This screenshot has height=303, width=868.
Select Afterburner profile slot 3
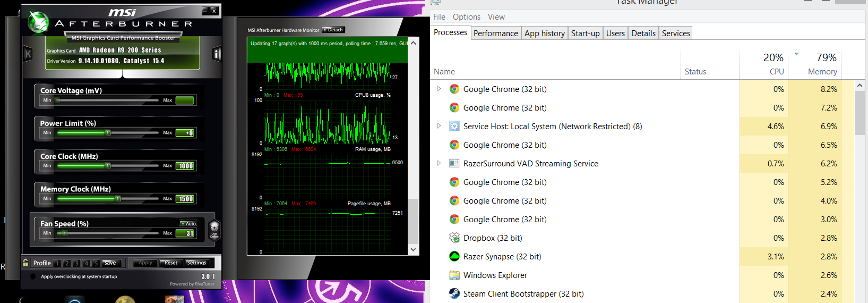pos(76,263)
